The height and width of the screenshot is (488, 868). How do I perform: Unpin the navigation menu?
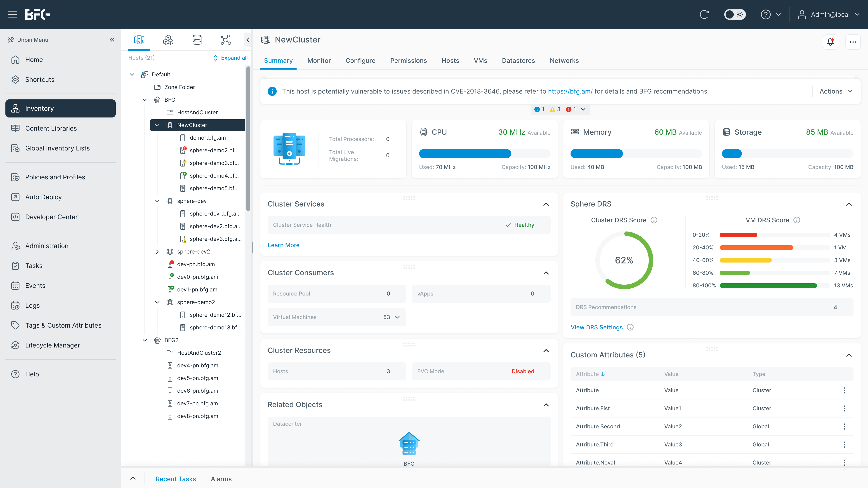point(28,40)
